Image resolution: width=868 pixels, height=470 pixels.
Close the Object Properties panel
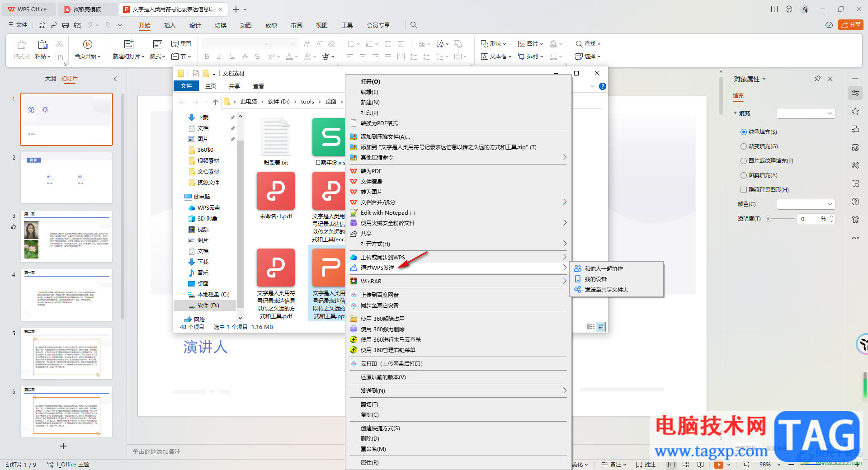click(830, 79)
